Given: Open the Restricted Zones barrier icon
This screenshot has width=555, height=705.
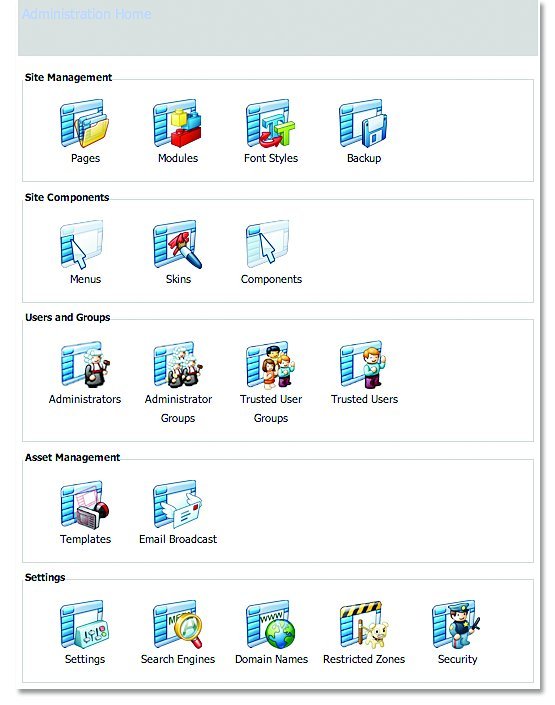Looking at the screenshot, I should pyautogui.click(x=364, y=625).
